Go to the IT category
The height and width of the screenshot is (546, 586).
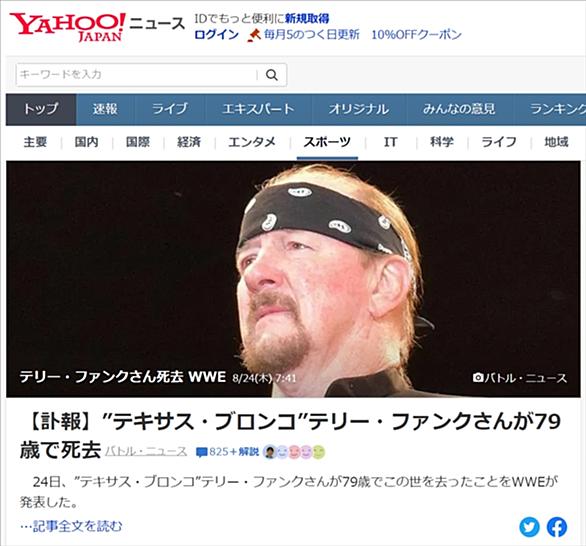click(390, 142)
